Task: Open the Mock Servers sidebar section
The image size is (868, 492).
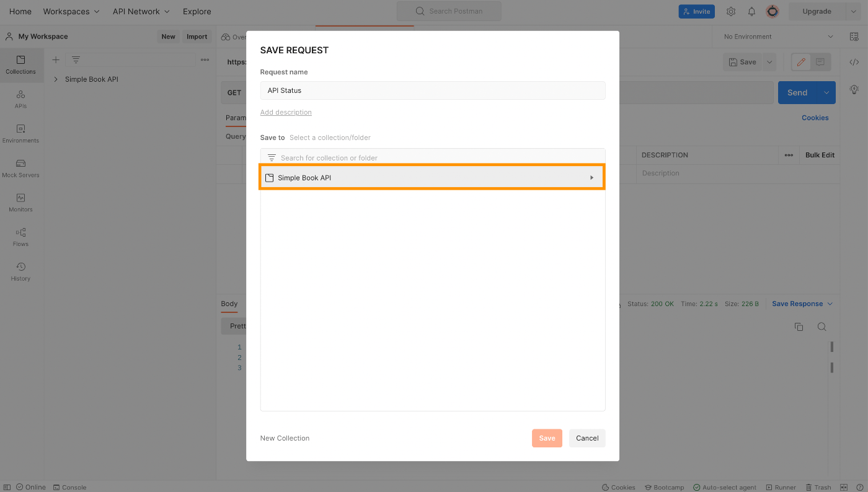Action: click(x=20, y=169)
